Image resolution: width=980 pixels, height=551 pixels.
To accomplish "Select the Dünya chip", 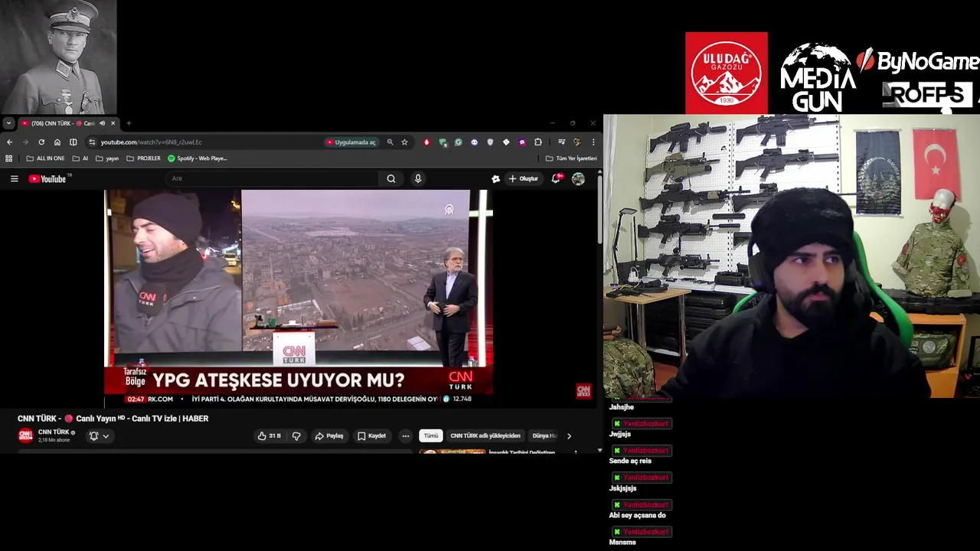I will pos(544,435).
